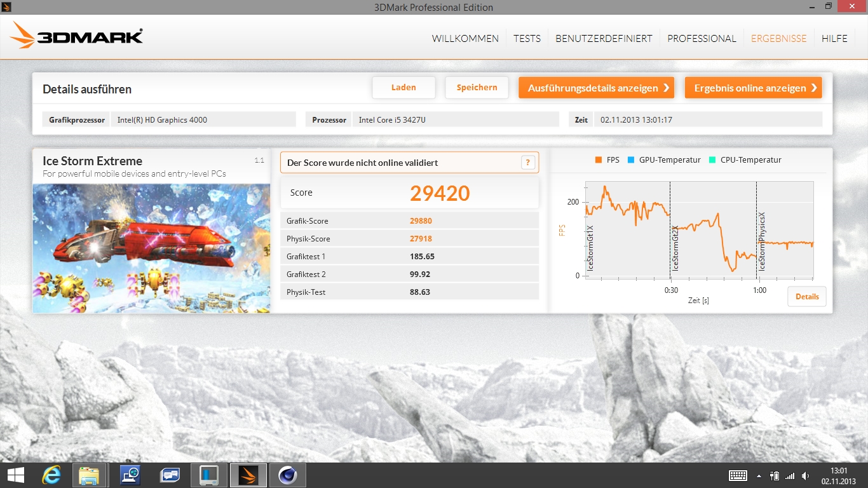Click Ergebnis online anzeigen button
The height and width of the screenshot is (488, 868).
coord(753,88)
